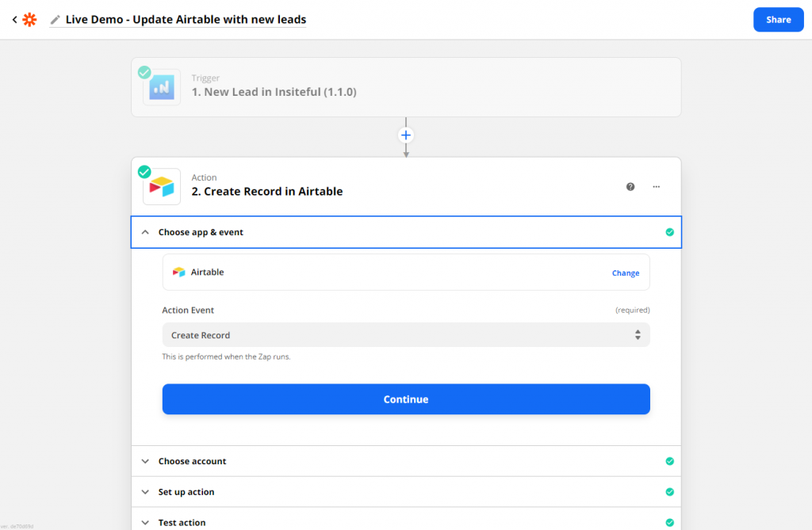
Task: Expand the "Choose account" section
Action: click(x=406, y=461)
